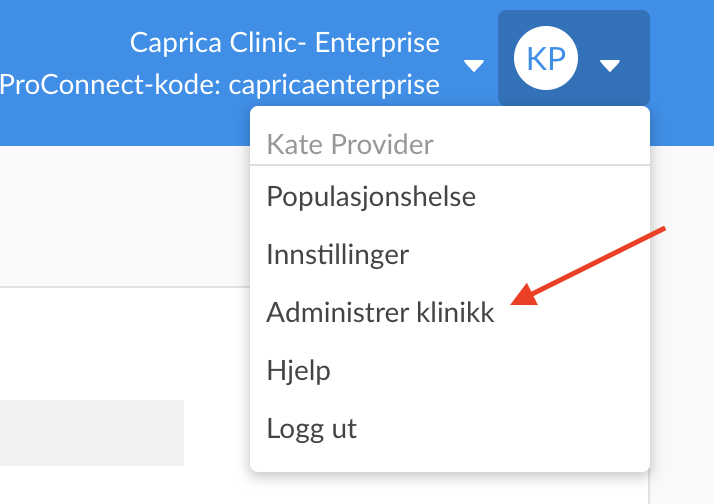Image resolution: width=714 pixels, height=504 pixels.
Task: Click the divider line under Kate Provider
Action: 450,165
